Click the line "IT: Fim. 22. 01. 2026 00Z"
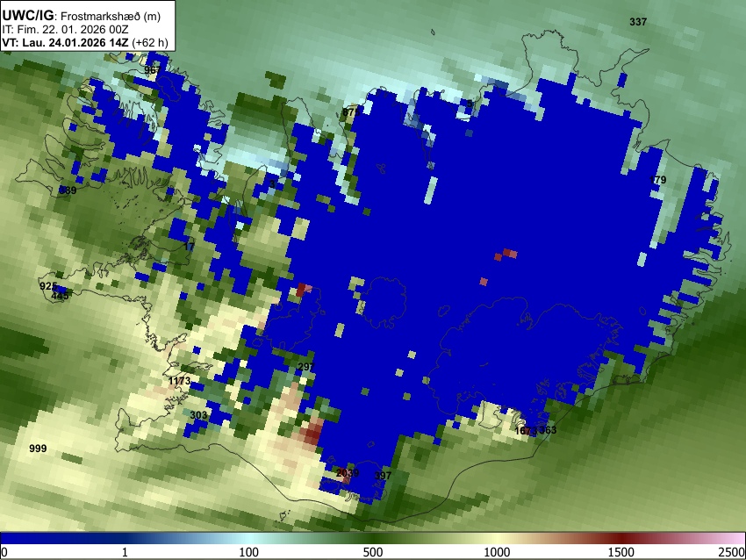This screenshot has width=746, height=560. click(x=65, y=30)
